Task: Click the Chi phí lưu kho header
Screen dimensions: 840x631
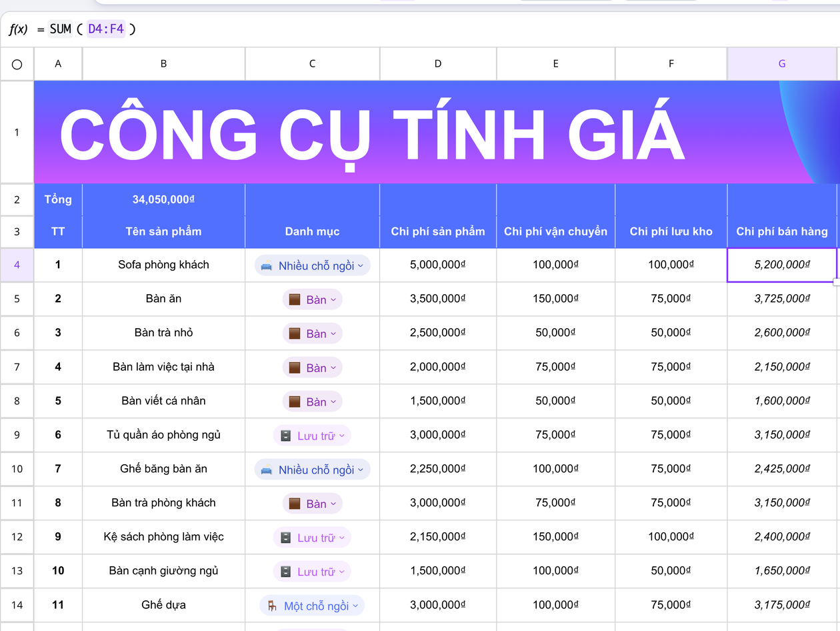Action: 671,231
